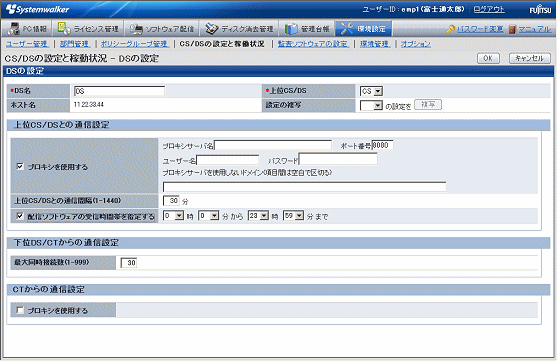Click the 最大同時接続数 field
The height and width of the screenshot is (361, 557).
click(x=129, y=263)
